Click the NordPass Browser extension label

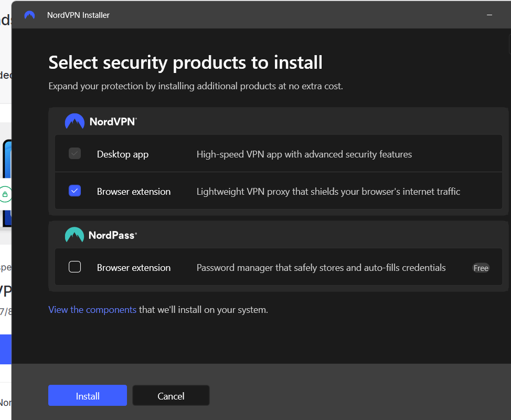pyautogui.click(x=134, y=268)
